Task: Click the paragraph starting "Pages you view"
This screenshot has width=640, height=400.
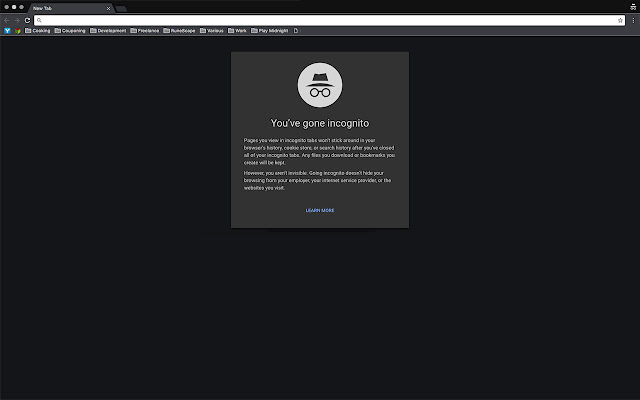Action: tap(319, 151)
